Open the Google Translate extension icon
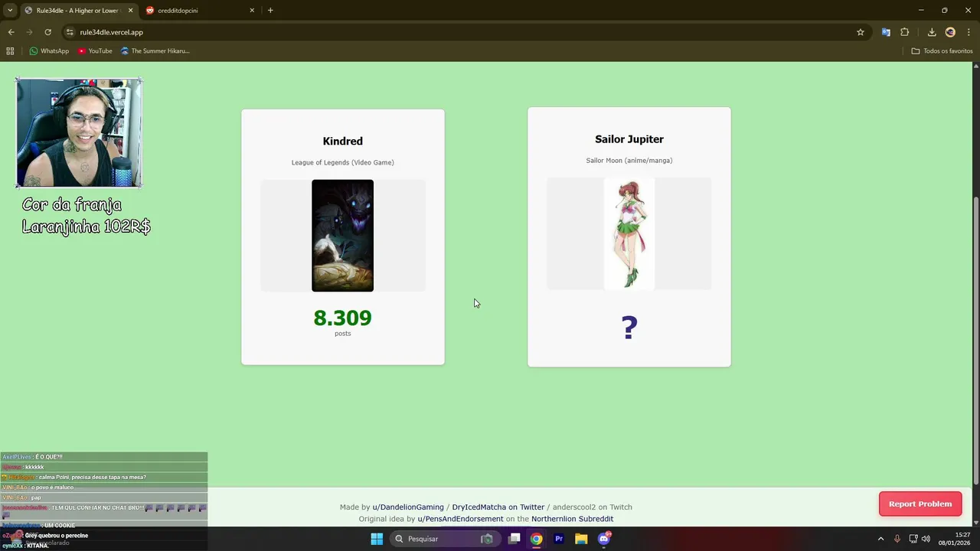The image size is (980, 551). click(886, 32)
